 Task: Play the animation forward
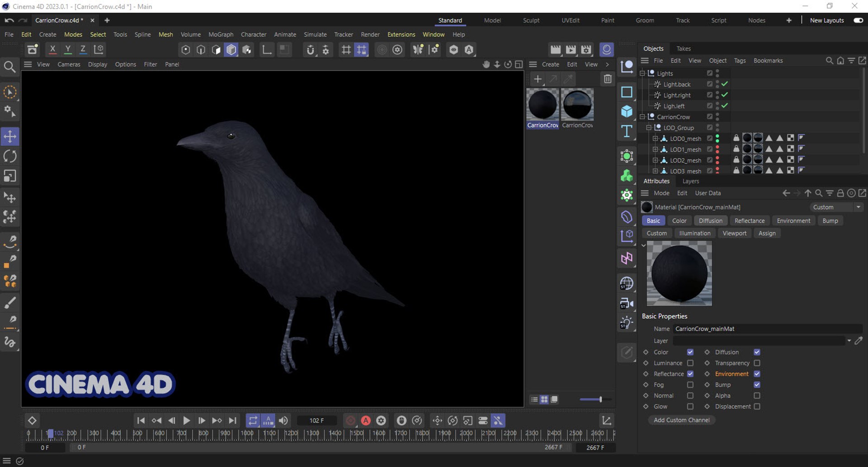[x=186, y=420]
